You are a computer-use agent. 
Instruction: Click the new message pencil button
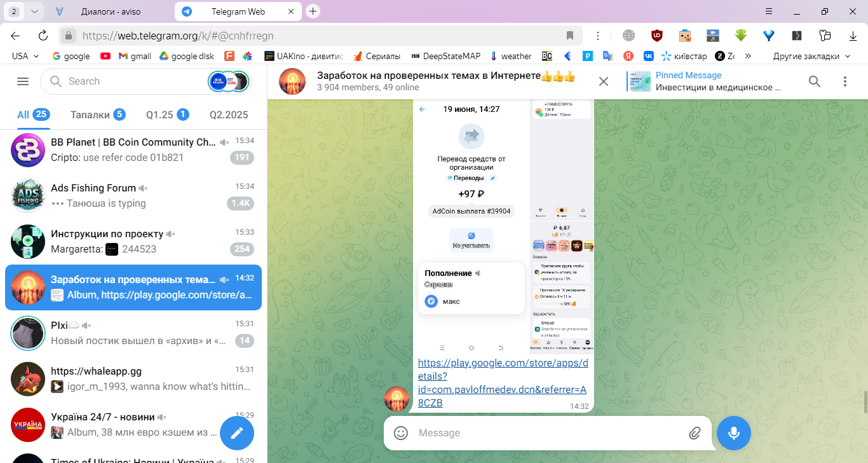(237, 433)
